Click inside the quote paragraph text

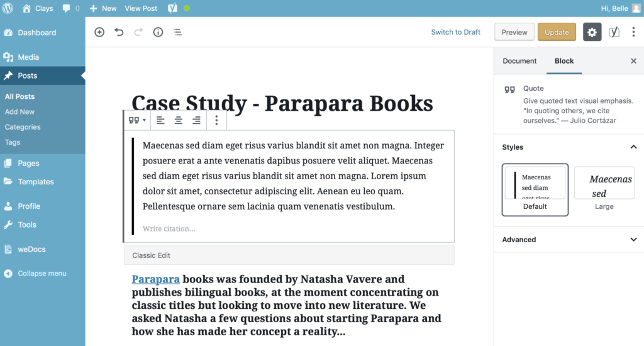point(293,176)
